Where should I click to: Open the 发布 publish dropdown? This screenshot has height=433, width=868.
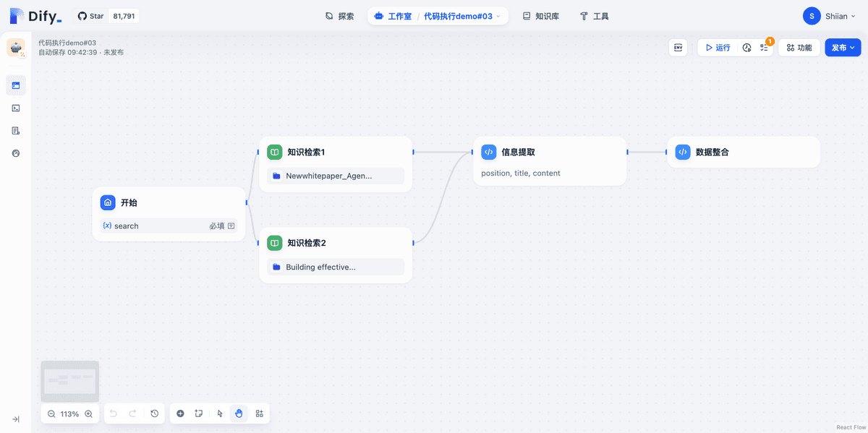point(843,48)
